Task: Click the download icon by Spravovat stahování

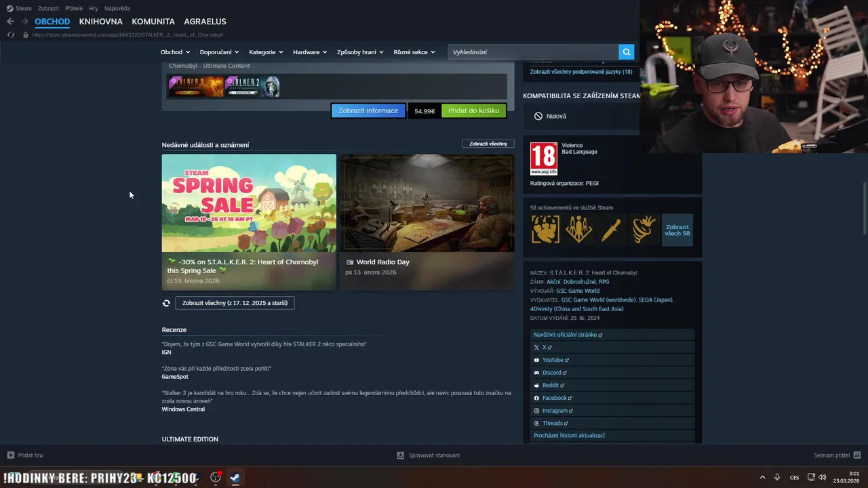Action: pyautogui.click(x=401, y=455)
